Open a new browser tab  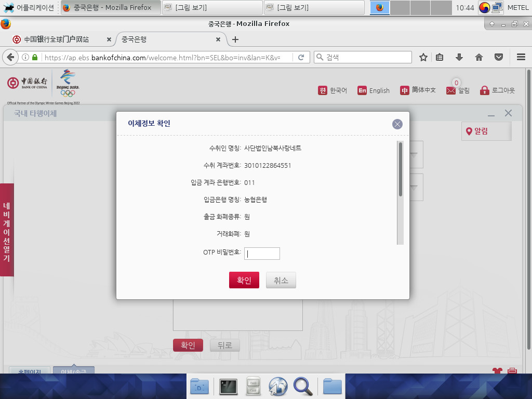point(235,39)
